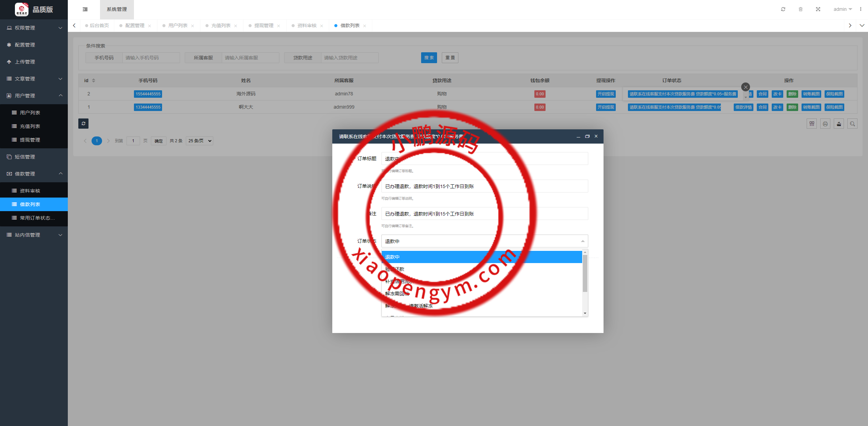Click the export table icon

(839, 124)
